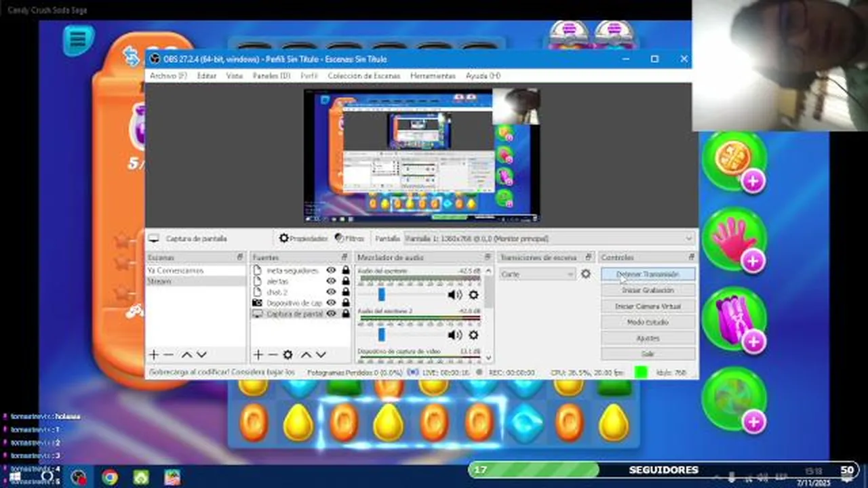
Task: Unlock the Captura de pantalla source
Action: click(345, 314)
